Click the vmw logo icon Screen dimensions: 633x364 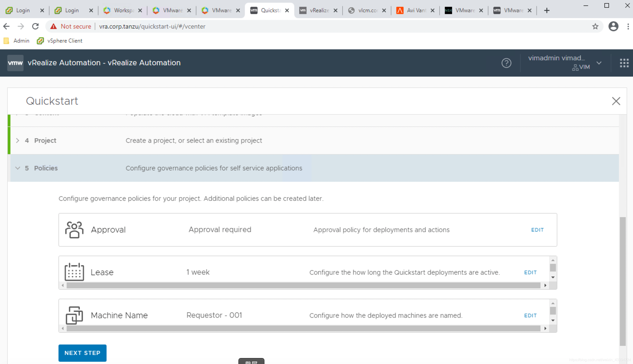tap(15, 63)
